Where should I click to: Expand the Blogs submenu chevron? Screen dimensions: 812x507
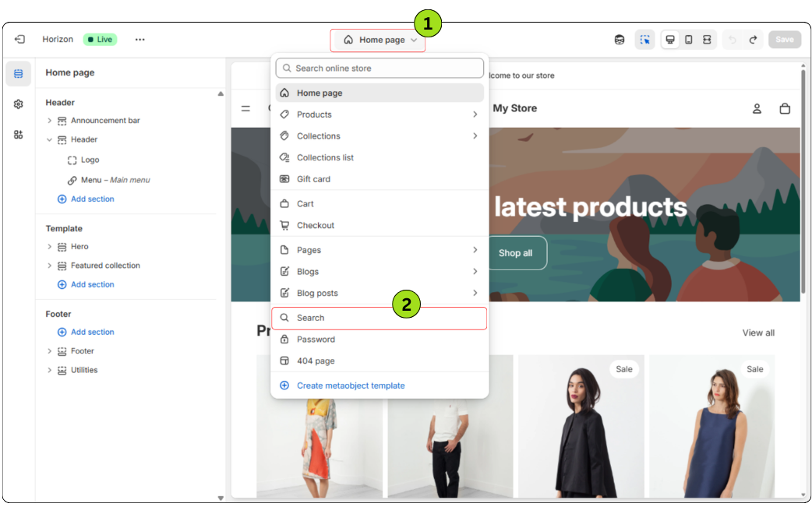[x=475, y=272]
